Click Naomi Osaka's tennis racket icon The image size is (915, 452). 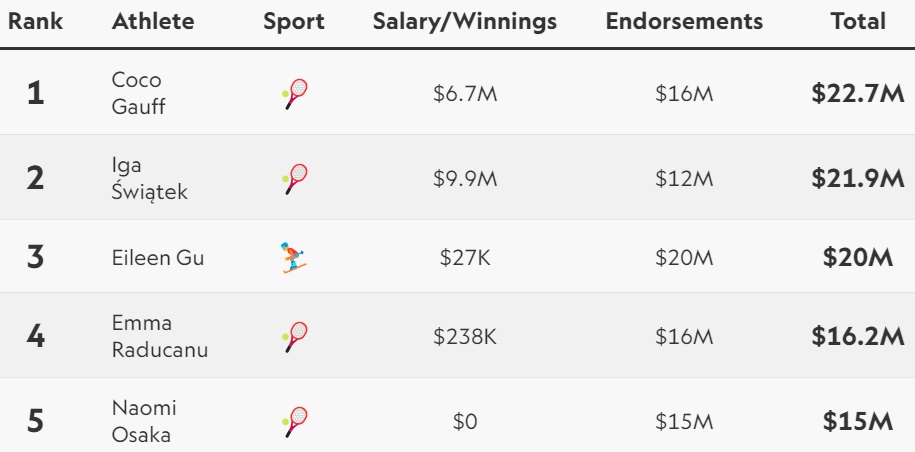pos(295,422)
